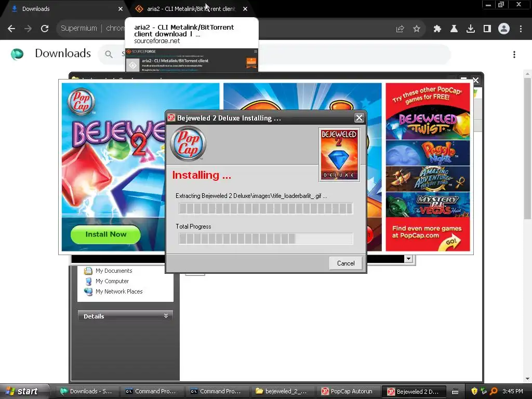This screenshot has width=532, height=399.
Task: Open Mystery P.I. Vegas Heist banner
Action: click(x=428, y=205)
